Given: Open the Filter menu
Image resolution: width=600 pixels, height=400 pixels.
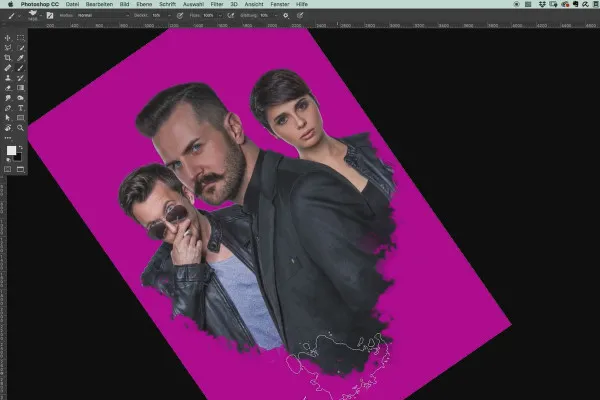Looking at the screenshot, I should coord(217,4).
